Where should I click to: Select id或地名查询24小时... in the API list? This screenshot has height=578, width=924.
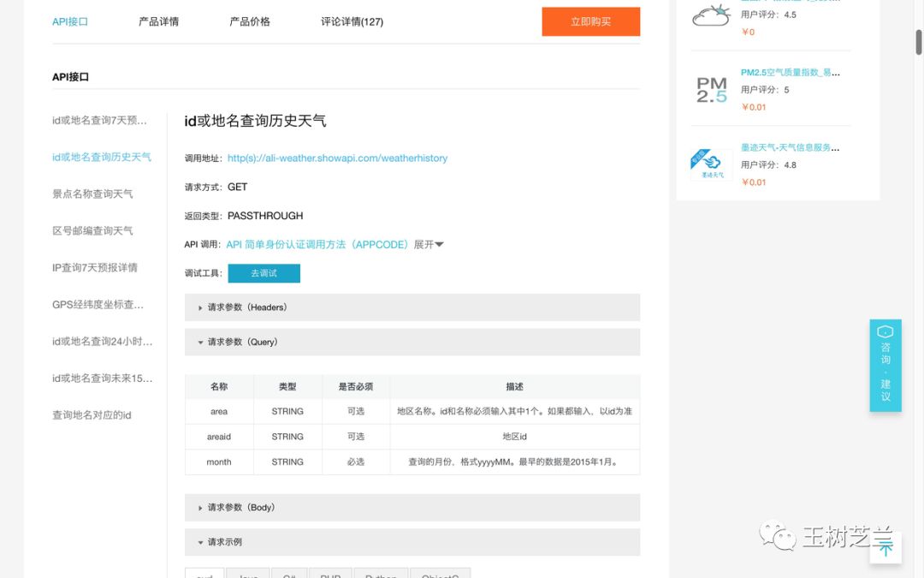(x=102, y=342)
